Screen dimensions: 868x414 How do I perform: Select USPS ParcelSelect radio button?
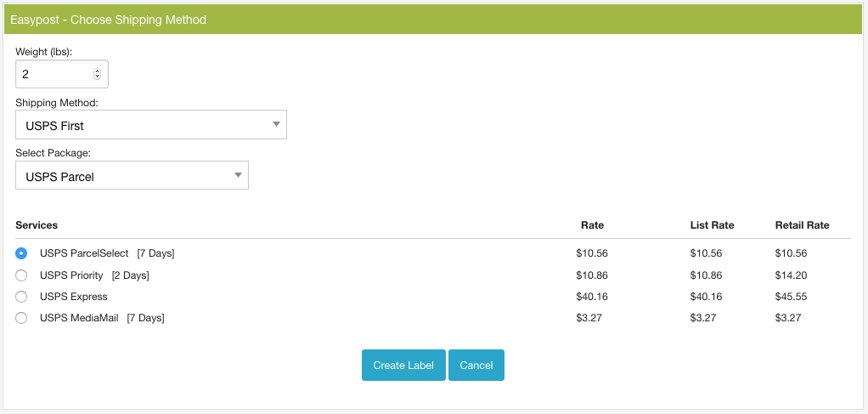click(x=21, y=253)
